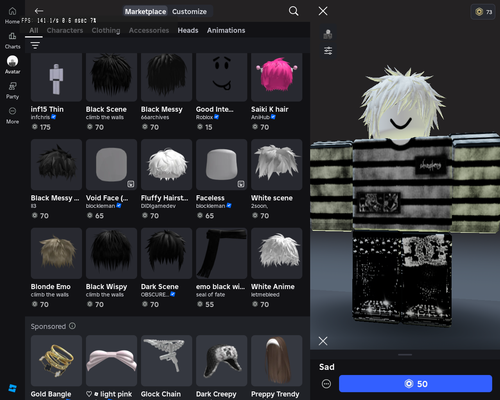Image resolution: width=500 pixels, height=400 pixels.
Task: Open the sponsored Preppy Trendy hair thumbnail
Action: (x=277, y=361)
